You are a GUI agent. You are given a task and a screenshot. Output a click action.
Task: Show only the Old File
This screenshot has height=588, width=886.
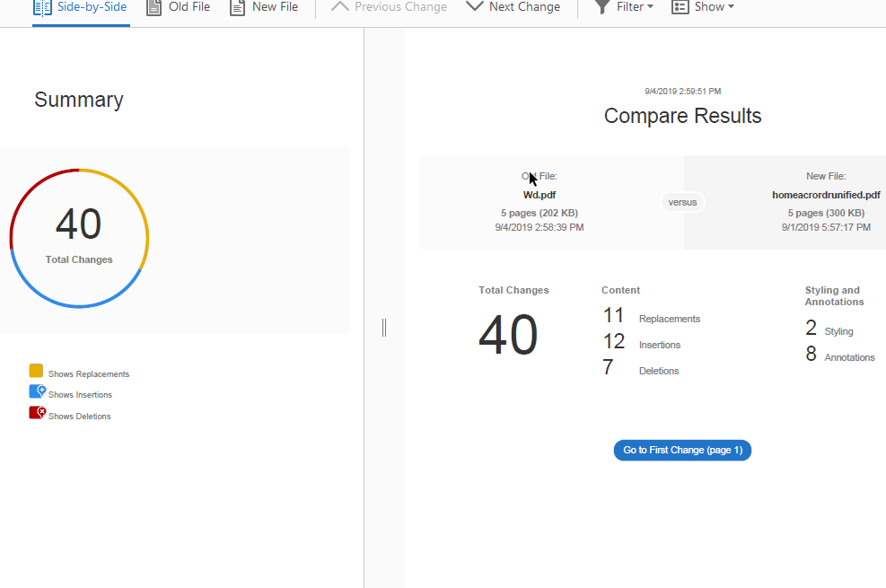click(x=178, y=7)
